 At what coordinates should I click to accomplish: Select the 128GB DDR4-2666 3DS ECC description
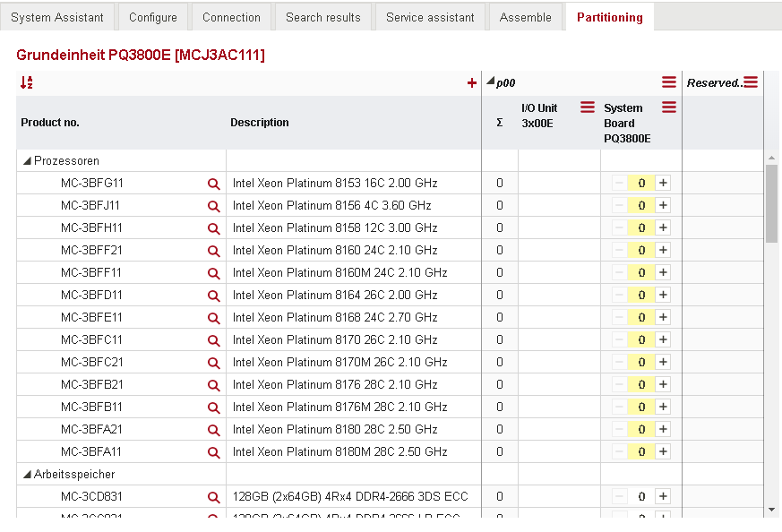[x=350, y=496]
